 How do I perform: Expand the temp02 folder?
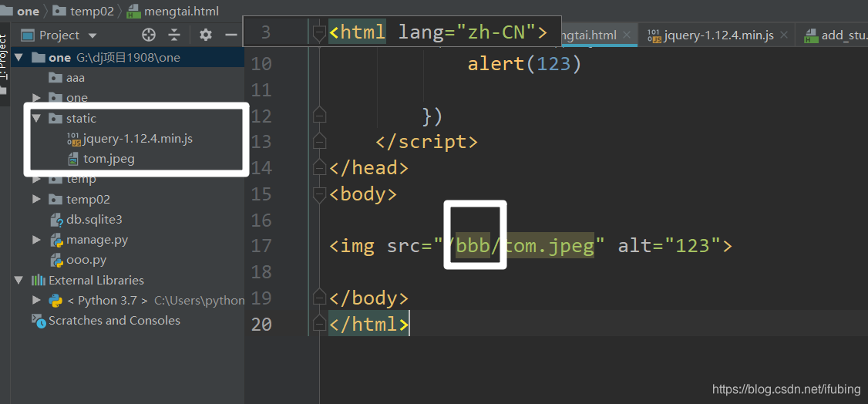(36, 199)
